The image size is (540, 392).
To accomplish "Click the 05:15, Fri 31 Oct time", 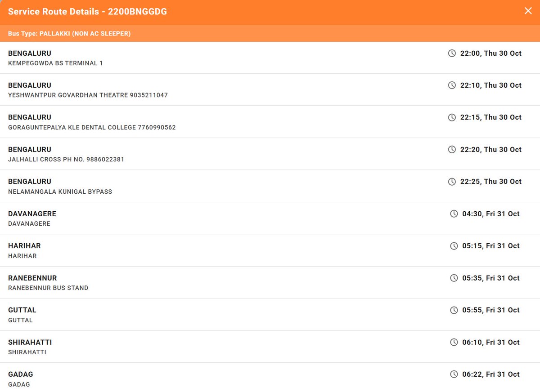I will 491,246.
